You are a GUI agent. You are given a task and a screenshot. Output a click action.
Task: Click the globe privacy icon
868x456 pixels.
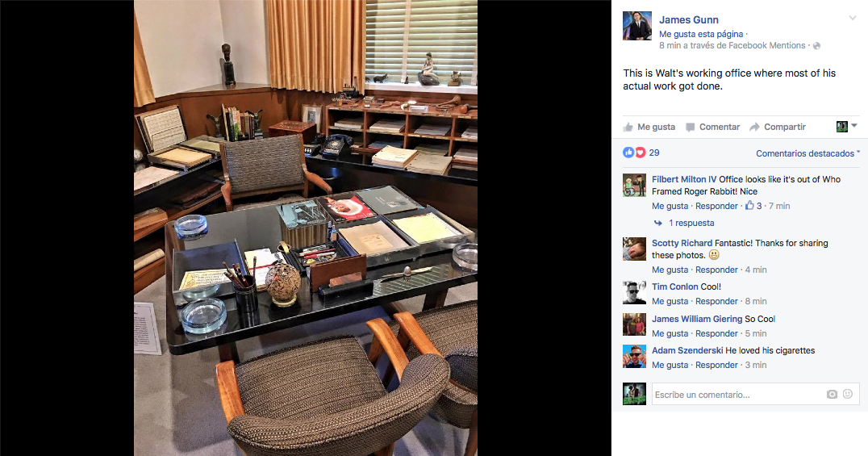[x=816, y=46]
